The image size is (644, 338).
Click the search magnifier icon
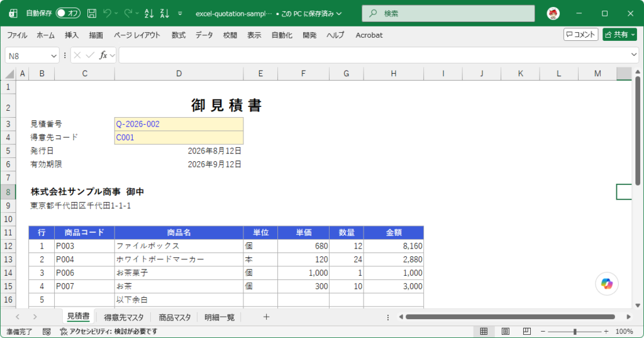[373, 14]
